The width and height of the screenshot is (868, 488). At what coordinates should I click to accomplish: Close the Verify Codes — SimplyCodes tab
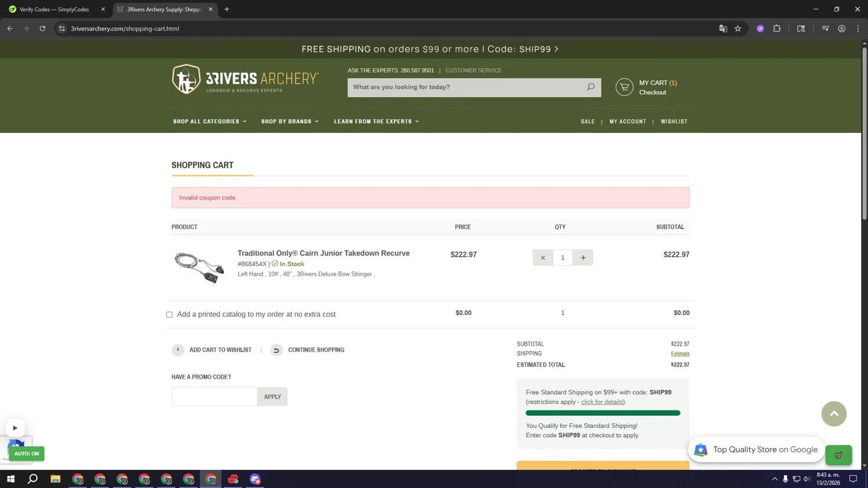tap(103, 9)
